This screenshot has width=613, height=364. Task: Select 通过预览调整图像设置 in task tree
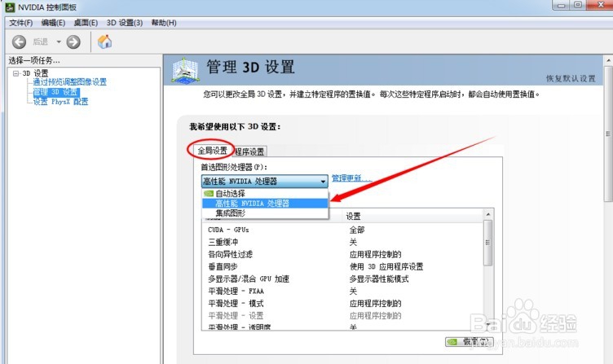click(x=69, y=82)
